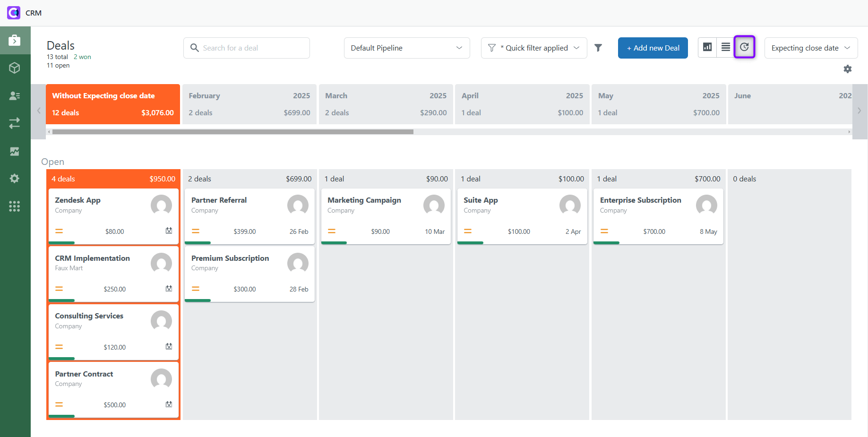Toggle the forecast timeline view
868x437 pixels.
pos(744,47)
